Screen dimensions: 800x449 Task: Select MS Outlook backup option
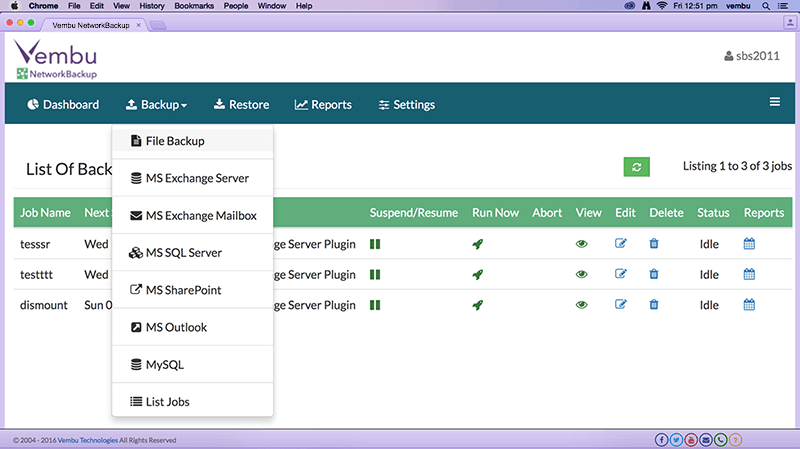(x=192, y=327)
